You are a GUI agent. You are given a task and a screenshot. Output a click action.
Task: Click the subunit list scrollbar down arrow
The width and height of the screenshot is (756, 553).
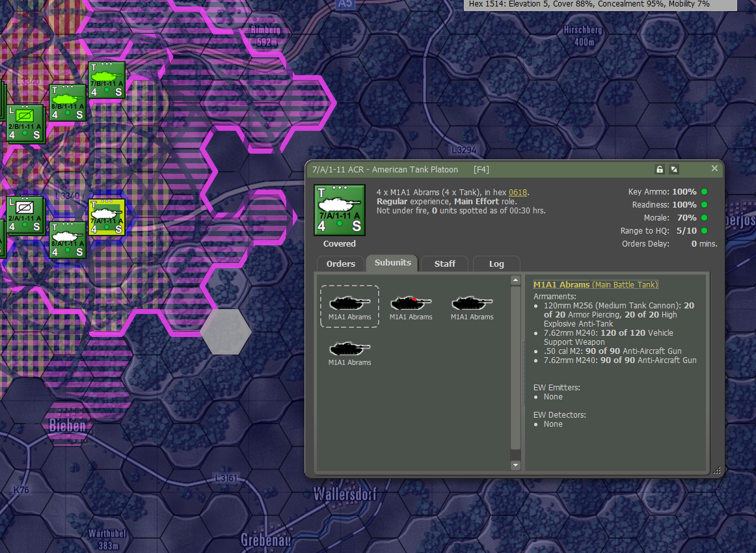click(x=515, y=465)
